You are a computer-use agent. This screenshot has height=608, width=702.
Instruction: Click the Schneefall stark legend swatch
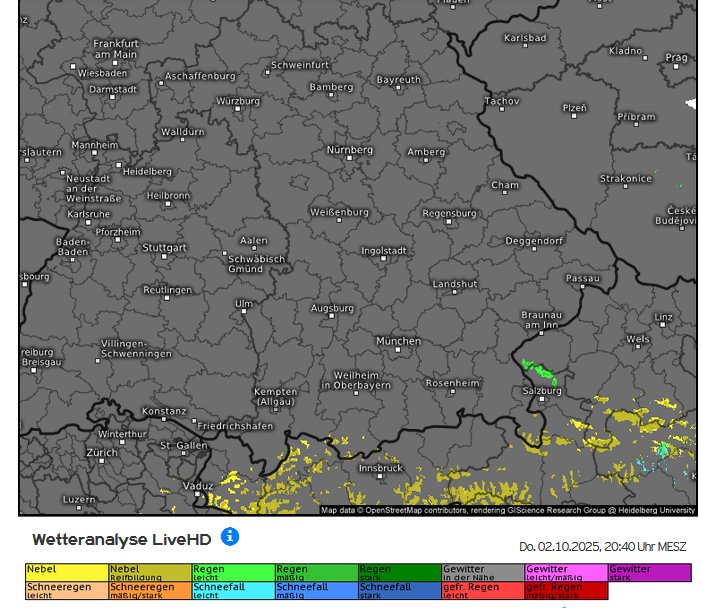pyautogui.click(x=399, y=590)
